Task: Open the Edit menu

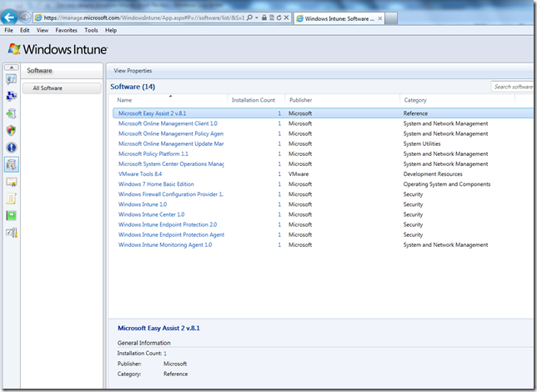Action: 25,30
